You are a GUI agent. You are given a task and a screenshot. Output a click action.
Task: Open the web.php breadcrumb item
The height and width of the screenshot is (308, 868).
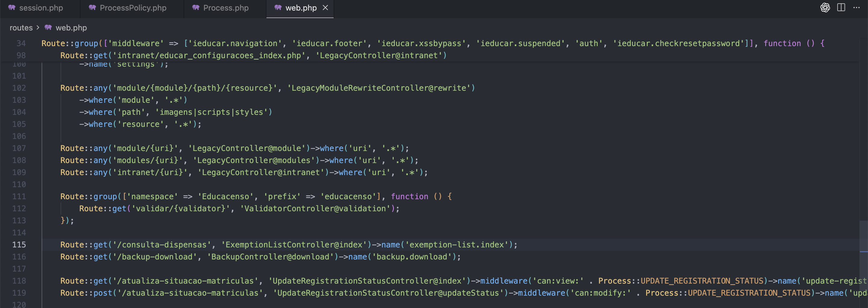point(71,28)
